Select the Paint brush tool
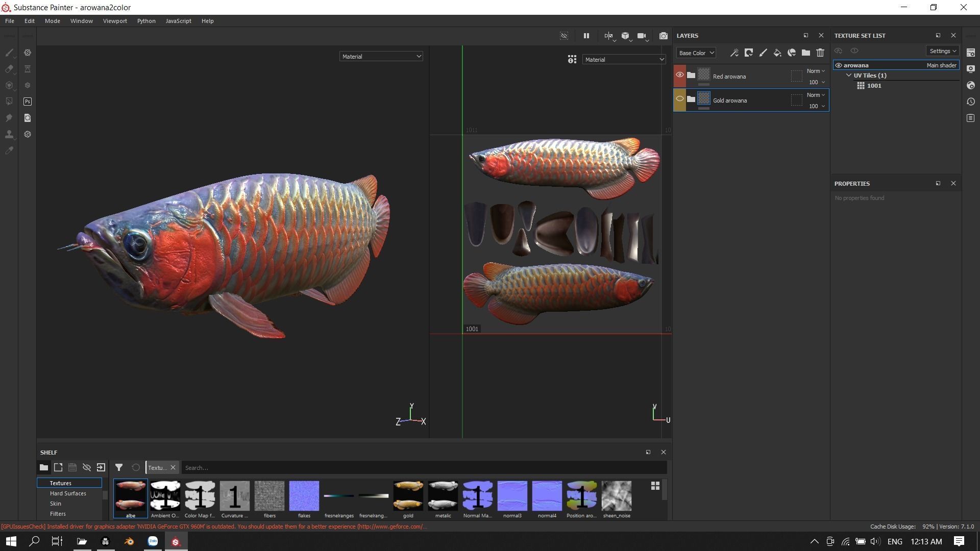Screen dimensions: 980x551 tap(9, 53)
